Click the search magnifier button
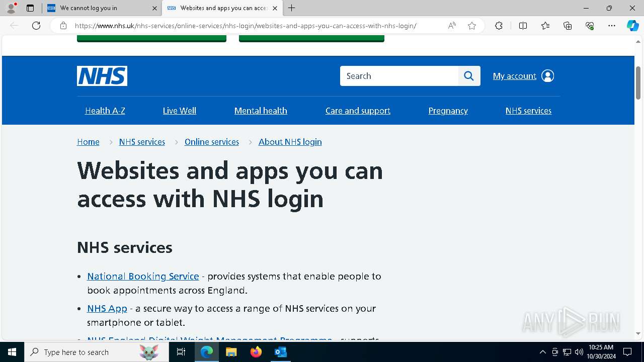The height and width of the screenshot is (362, 644). [469, 76]
